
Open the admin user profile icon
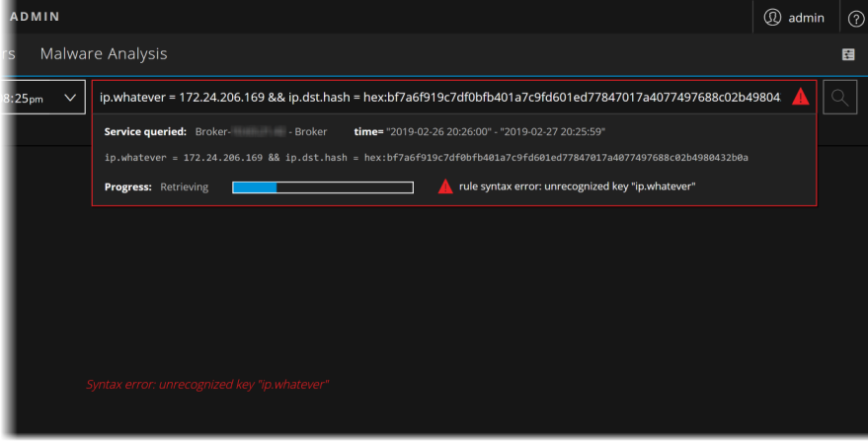point(772,17)
